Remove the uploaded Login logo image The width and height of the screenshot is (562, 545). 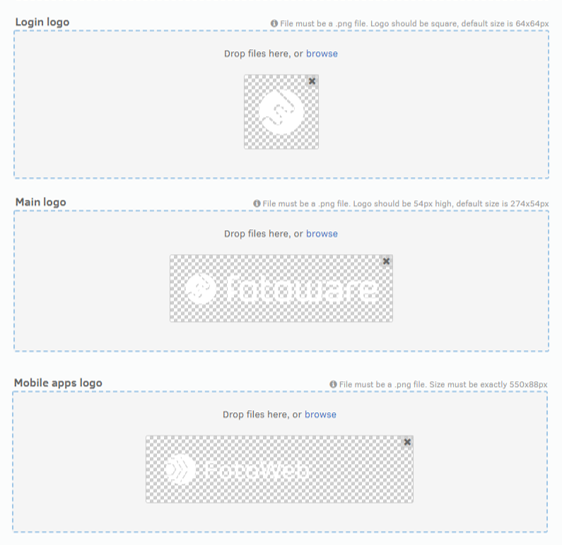tap(312, 81)
